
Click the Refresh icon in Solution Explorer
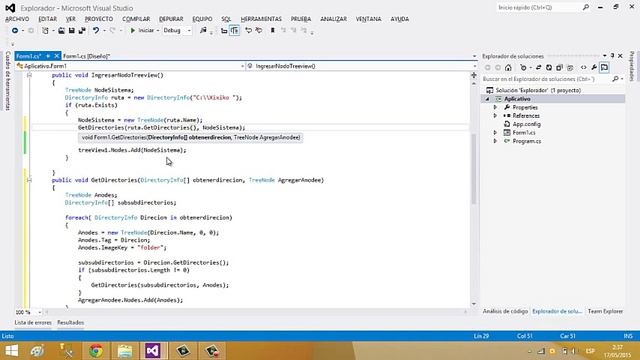coord(549,68)
